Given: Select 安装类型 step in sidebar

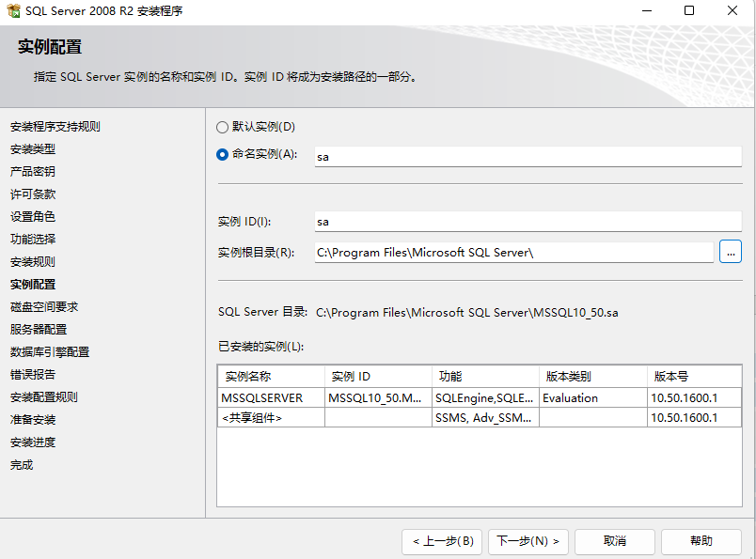Looking at the screenshot, I should click(33, 149).
